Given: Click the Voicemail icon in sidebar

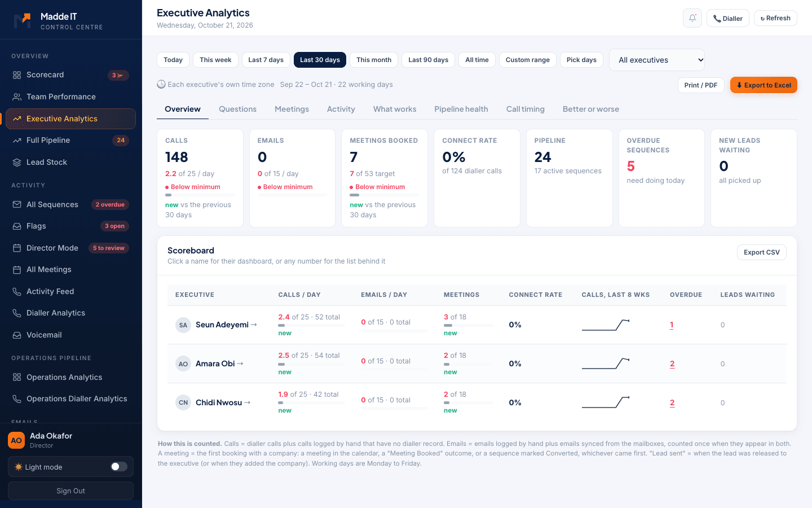Looking at the screenshot, I should [x=17, y=335].
